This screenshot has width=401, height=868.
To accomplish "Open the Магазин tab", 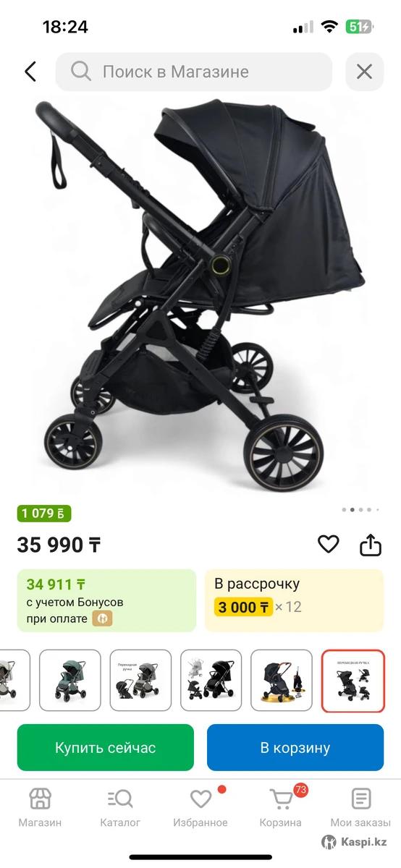I will 40,807.
